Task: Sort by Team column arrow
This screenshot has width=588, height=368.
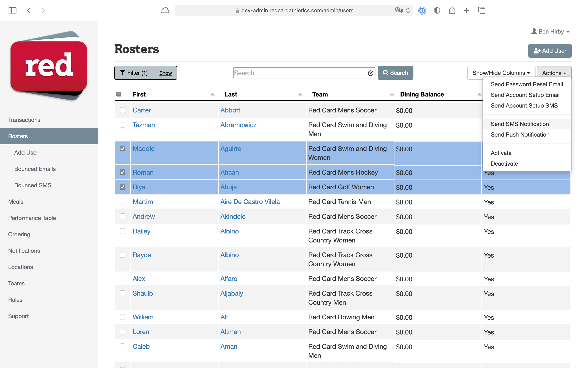Action: [392, 94]
